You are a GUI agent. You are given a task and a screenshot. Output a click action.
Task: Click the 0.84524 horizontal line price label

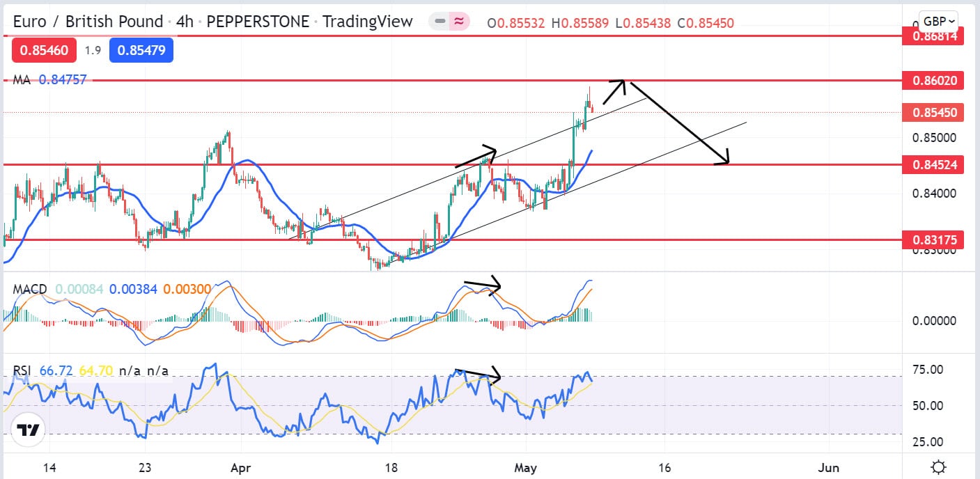[x=933, y=165]
